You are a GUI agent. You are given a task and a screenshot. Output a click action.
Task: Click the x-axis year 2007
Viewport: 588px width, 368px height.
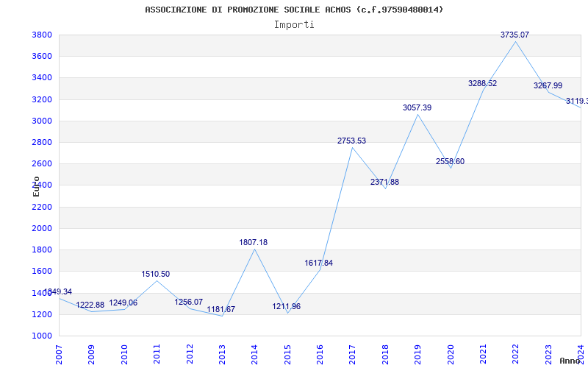[x=59, y=355]
